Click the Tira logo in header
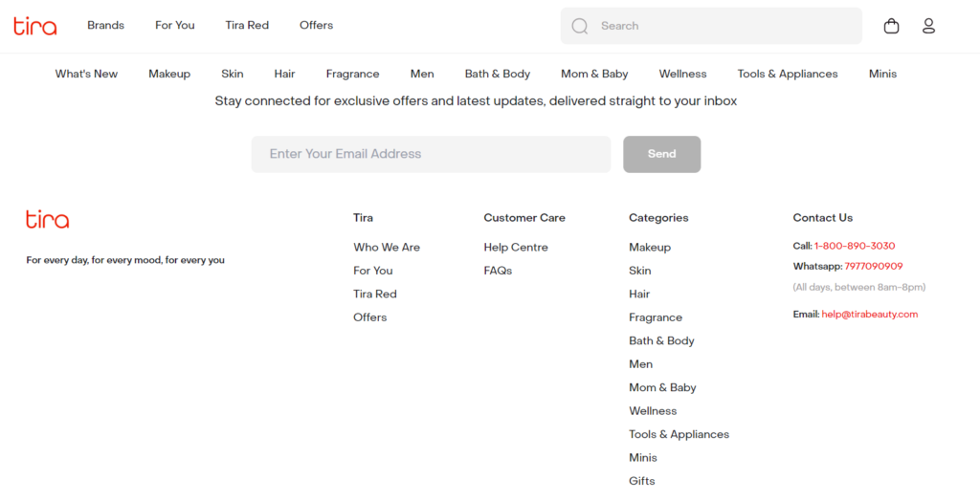 [x=35, y=26]
